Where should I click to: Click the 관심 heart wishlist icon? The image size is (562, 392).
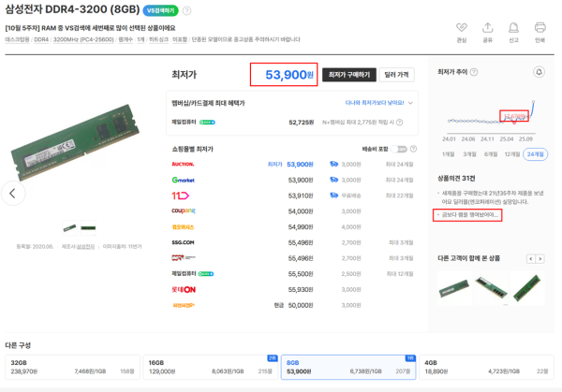coord(461,29)
